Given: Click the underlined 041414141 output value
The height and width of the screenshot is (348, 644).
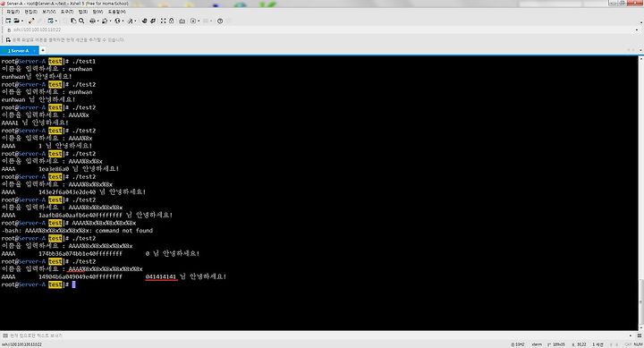Looking at the screenshot, I should tap(161, 276).
